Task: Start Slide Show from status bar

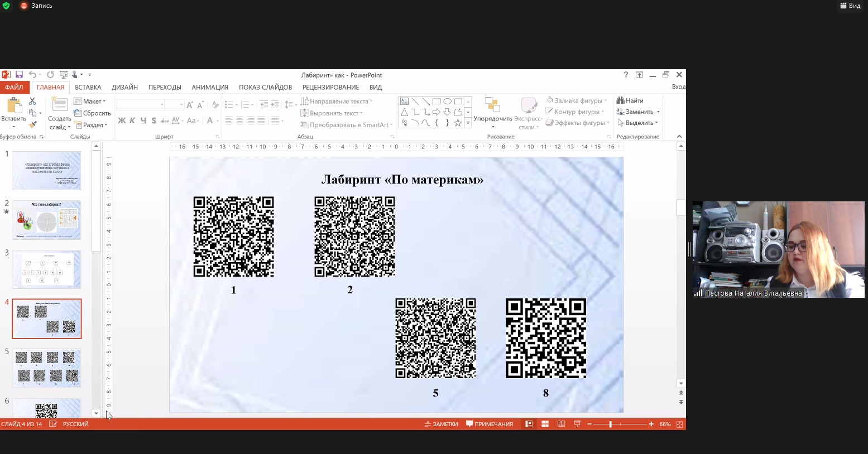Action: coord(577,424)
